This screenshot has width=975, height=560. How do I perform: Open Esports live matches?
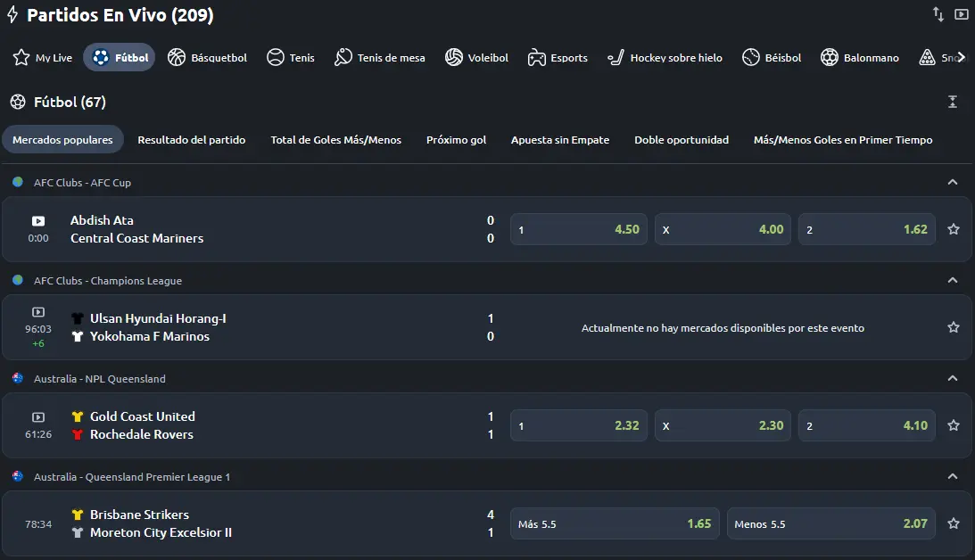point(558,58)
